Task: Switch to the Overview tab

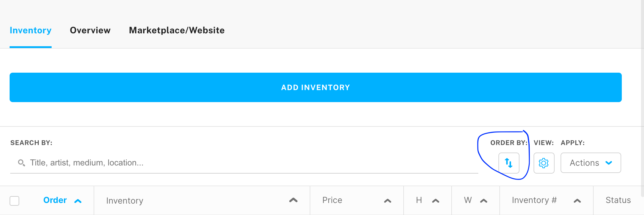Action: pos(90,30)
